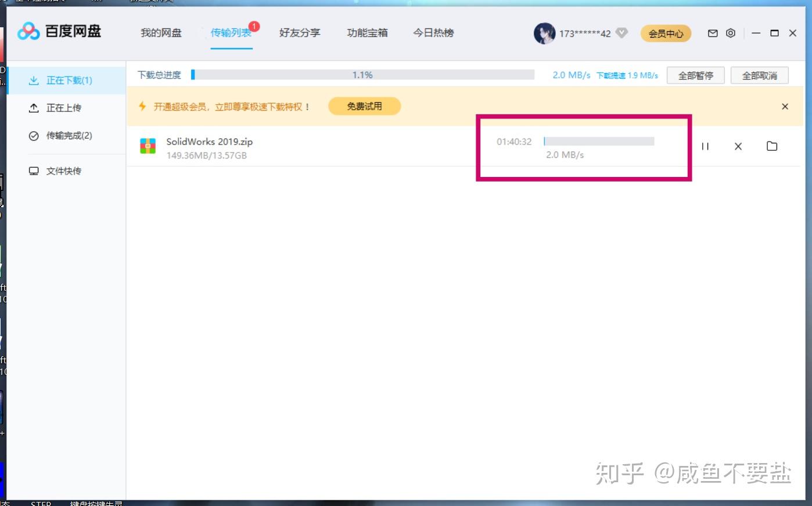Open the 我的网盘 tab

(x=161, y=33)
